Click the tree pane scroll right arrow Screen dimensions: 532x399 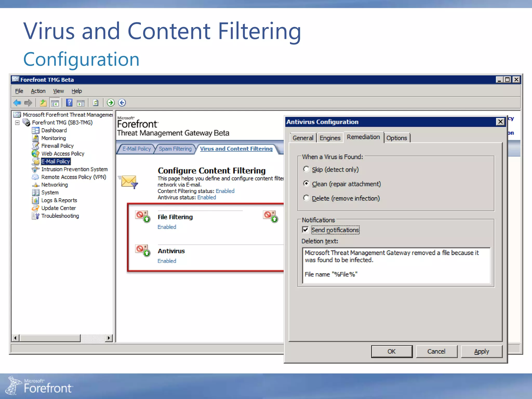pyautogui.click(x=109, y=338)
